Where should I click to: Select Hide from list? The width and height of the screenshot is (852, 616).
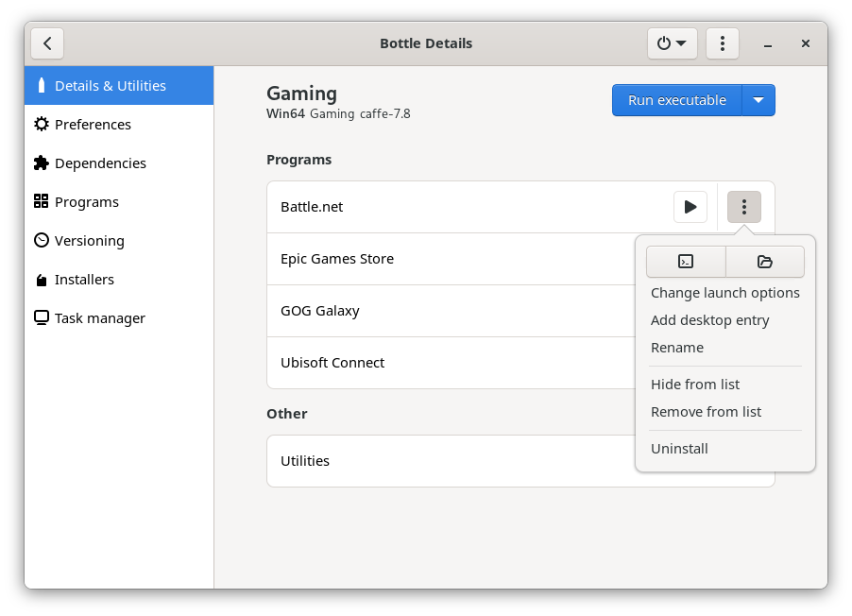pyautogui.click(x=694, y=385)
